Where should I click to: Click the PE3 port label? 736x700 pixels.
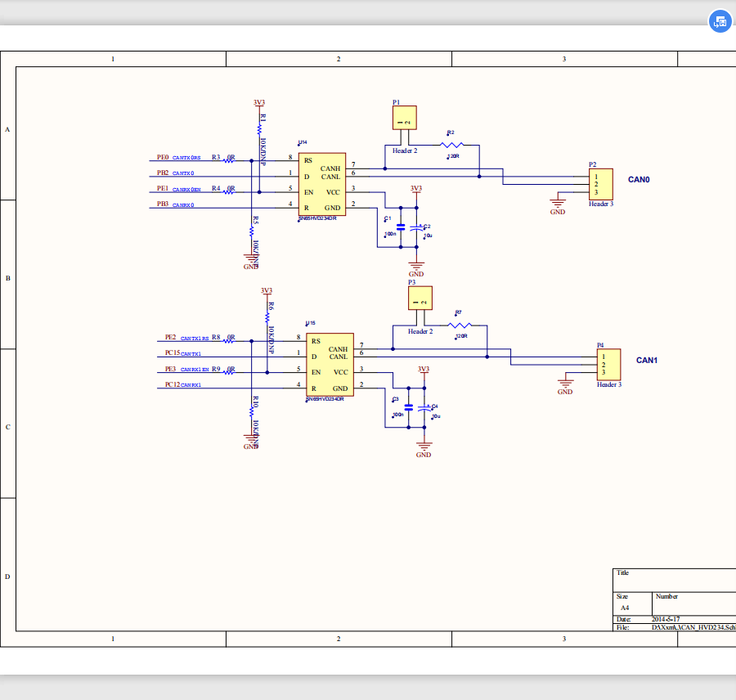tap(170, 369)
